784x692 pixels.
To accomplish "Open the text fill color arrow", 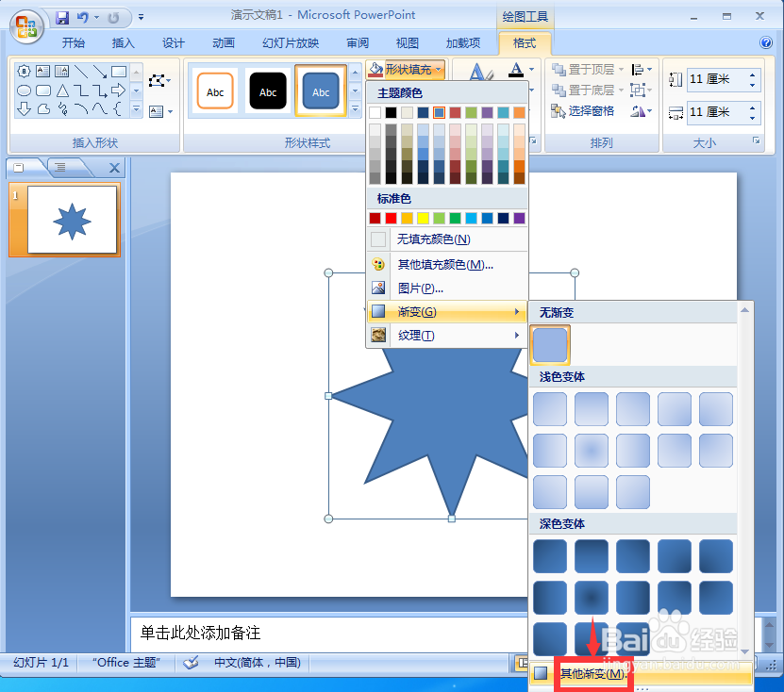I will [531, 70].
